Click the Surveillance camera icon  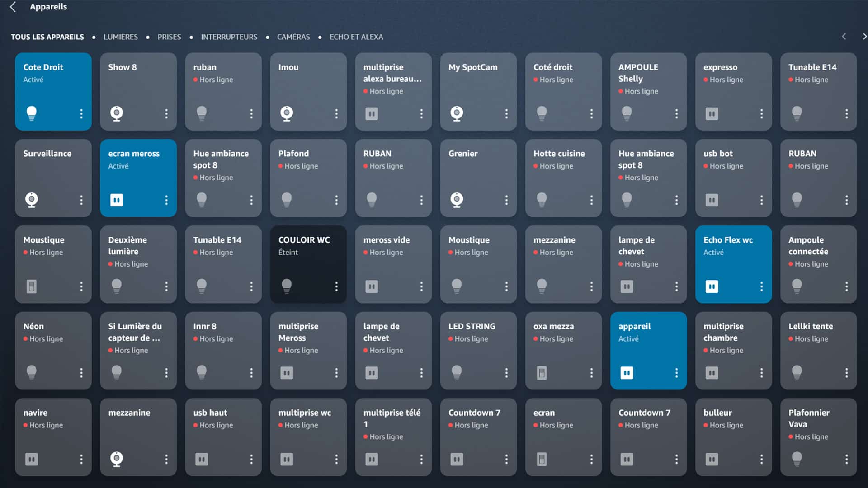32,199
